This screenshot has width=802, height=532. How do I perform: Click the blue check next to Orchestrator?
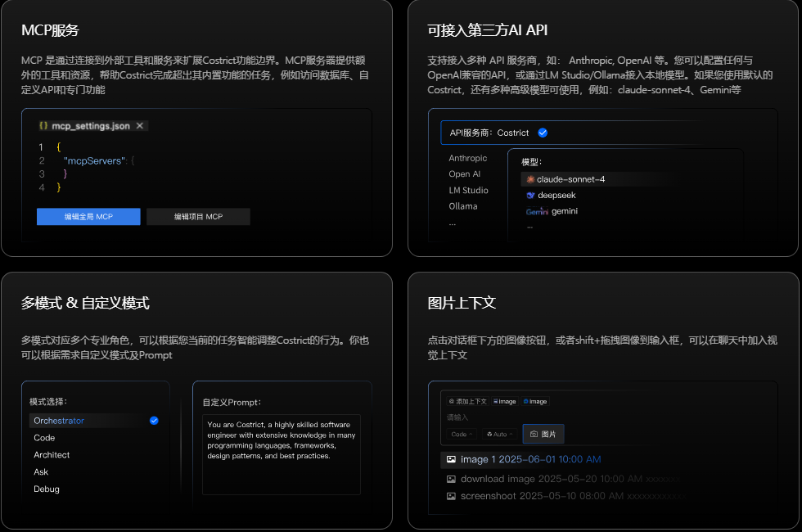click(x=154, y=421)
